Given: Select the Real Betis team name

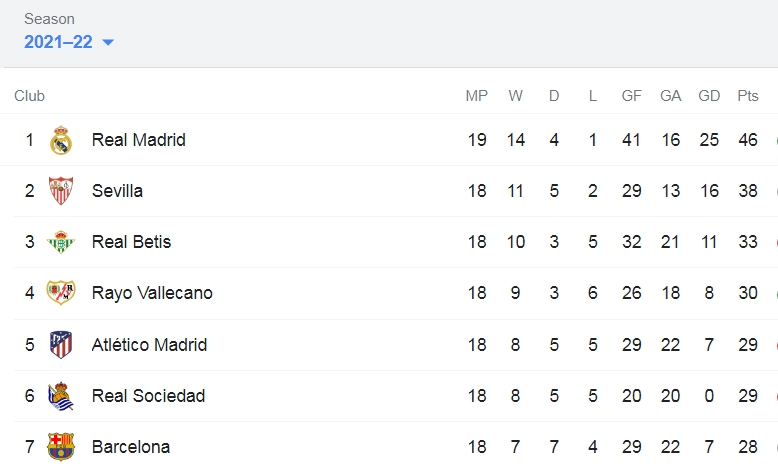Looking at the screenshot, I should click(x=131, y=242).
